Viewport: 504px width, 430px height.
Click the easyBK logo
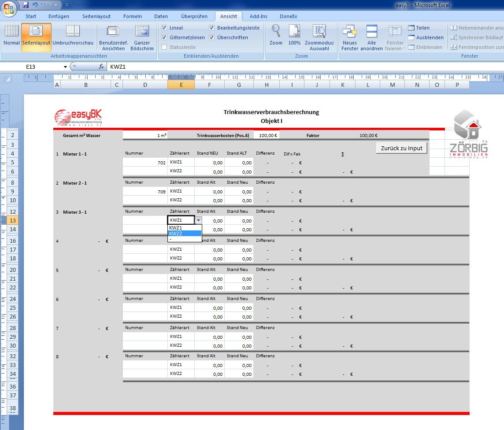click(x=78, y=117)
